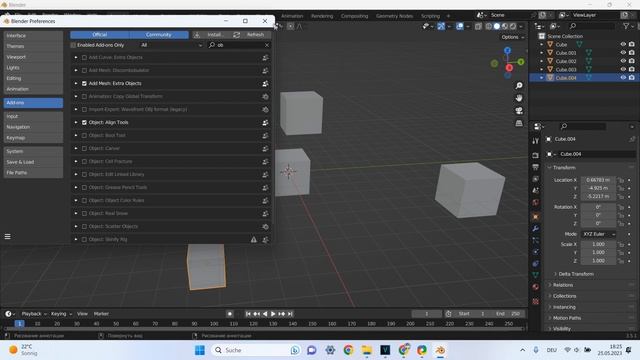The height and width of the screenshot is (360, 640).
Task: Enable the Object: Bool Tool add-on
Action: (x=84, y=136)
